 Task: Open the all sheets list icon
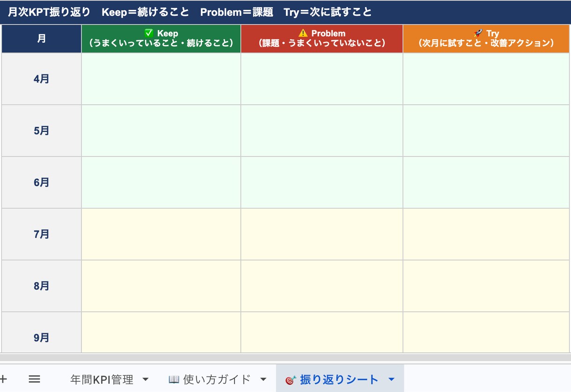34,379
